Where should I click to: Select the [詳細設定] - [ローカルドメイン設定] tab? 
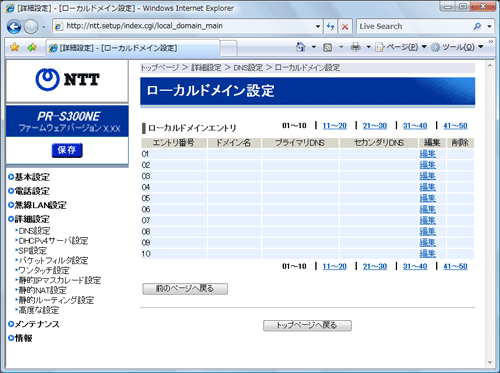132,48
